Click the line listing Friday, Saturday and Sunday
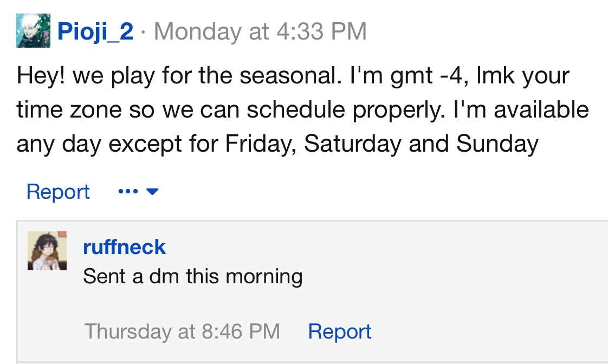The width and height of the screenshot is (608, 364). pyautogui.click(x=277, y=144)
